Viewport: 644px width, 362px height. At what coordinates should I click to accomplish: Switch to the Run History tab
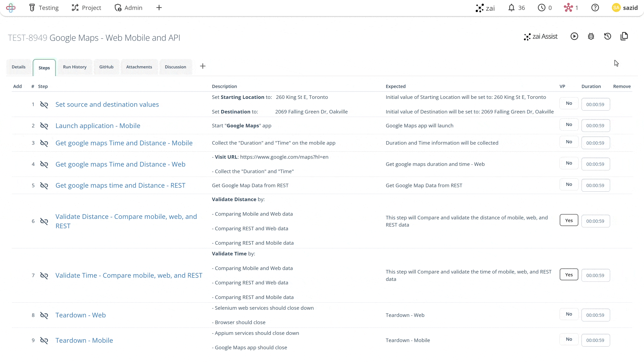pos(75,67)
